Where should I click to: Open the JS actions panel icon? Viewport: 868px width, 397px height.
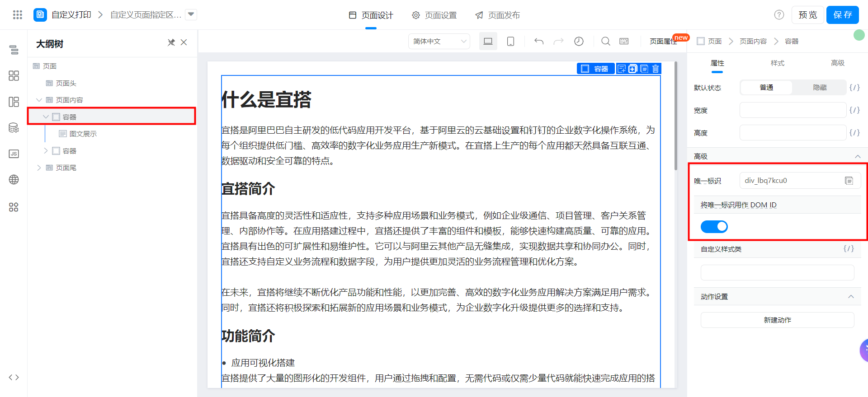(14, 154)
